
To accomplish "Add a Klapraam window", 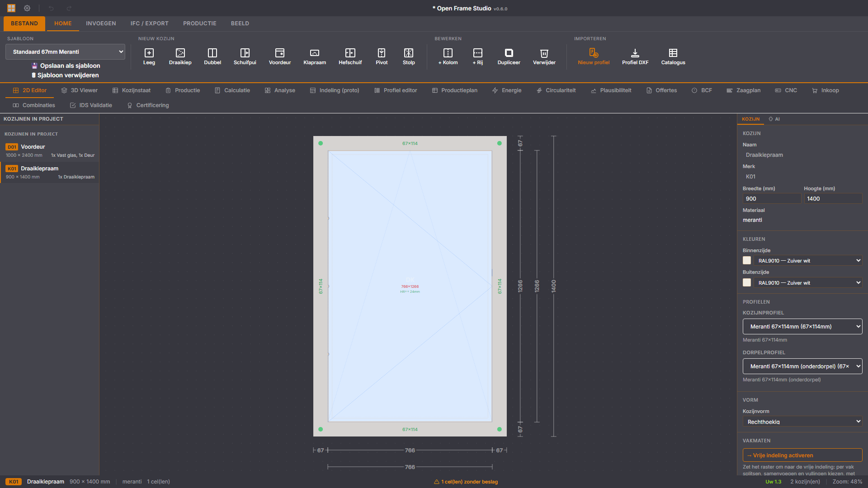I will click(315, 56).
